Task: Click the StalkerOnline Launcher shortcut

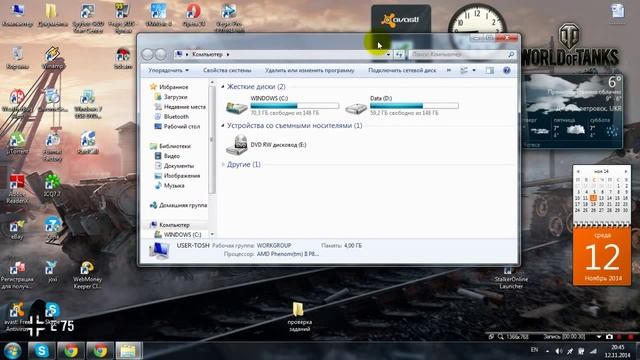Action: pos(511,278)
